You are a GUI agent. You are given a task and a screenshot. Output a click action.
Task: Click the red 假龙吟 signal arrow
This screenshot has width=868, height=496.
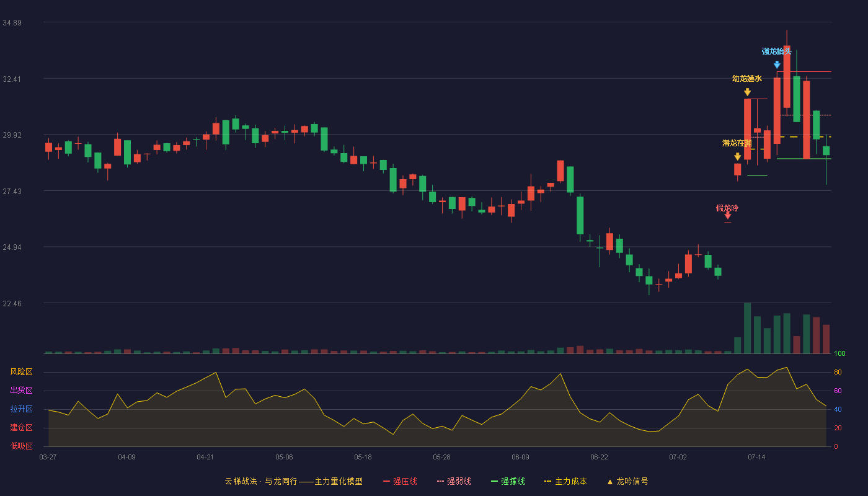[727, 216]
